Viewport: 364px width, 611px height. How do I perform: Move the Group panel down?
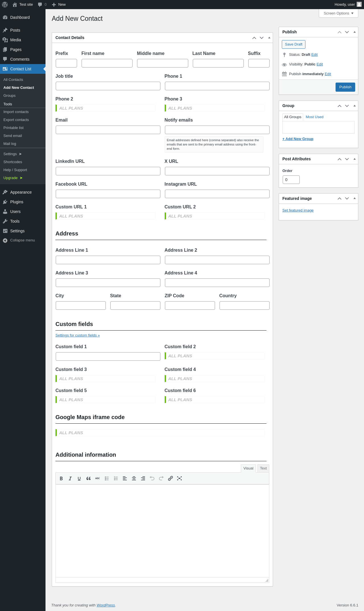click(347, 106)
